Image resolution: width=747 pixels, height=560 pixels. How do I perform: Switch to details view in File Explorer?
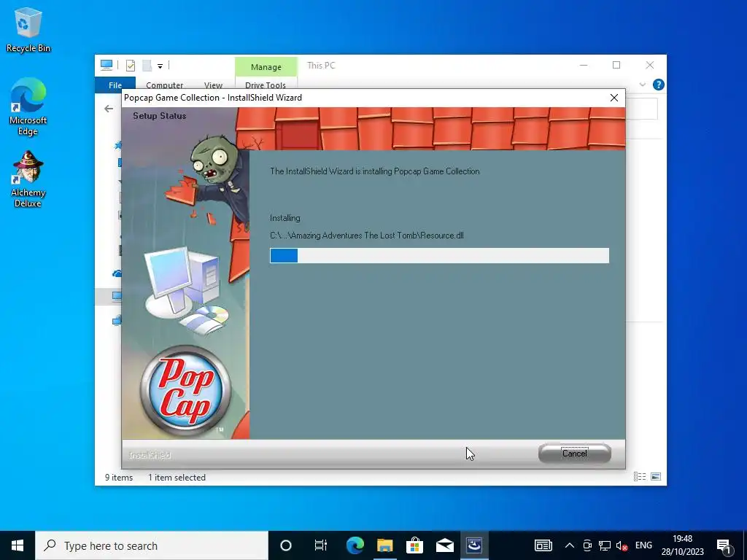(639, 477)
